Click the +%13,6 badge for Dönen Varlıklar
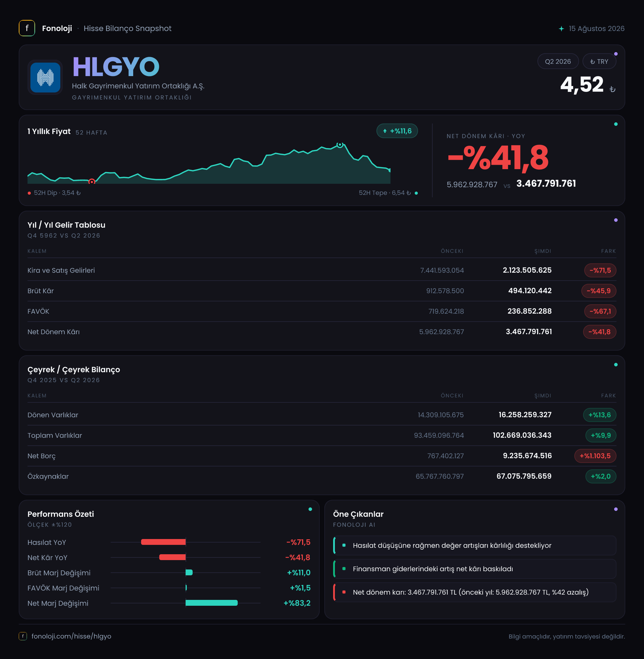Screen dimensions: 644x659 pos(599,415)
